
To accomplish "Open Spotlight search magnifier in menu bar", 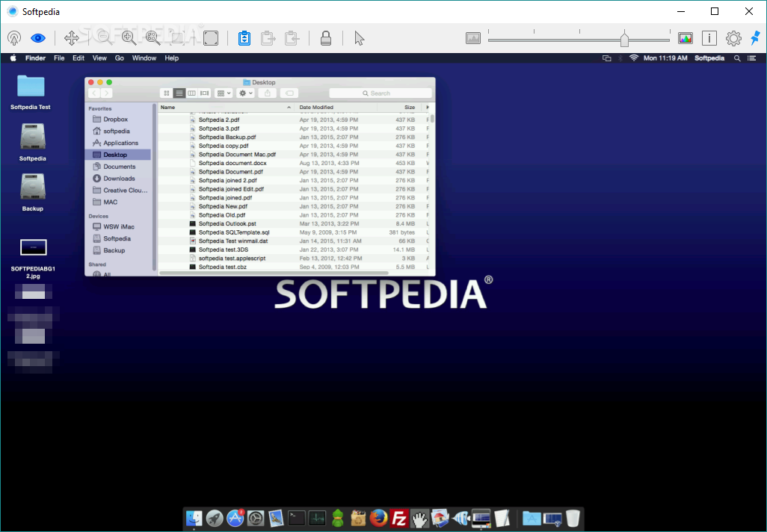I will pos(737,58).
